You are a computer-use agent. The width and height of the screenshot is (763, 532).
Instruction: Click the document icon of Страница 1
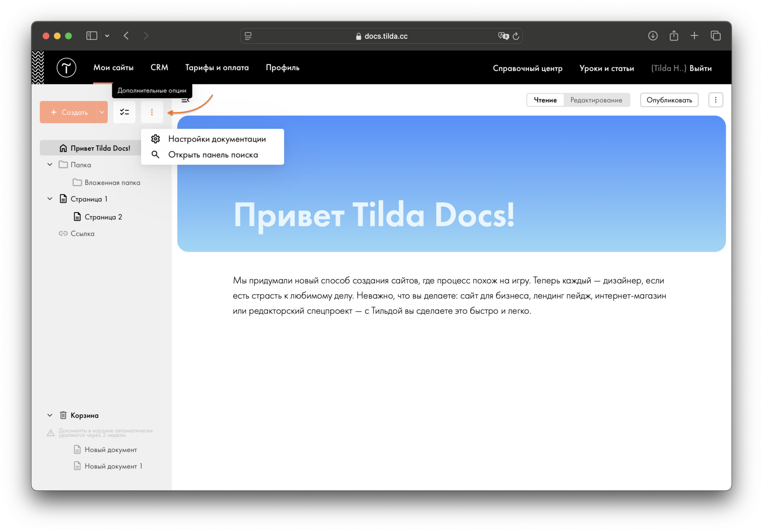[x=63, y=199]
